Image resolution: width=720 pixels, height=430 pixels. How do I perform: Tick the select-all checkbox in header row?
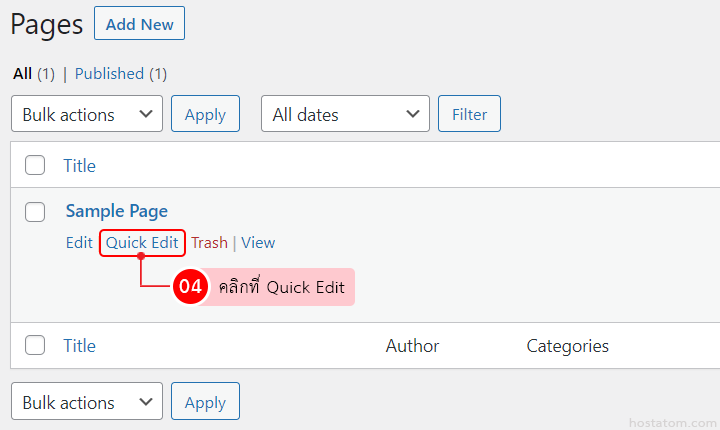(35, 165)
